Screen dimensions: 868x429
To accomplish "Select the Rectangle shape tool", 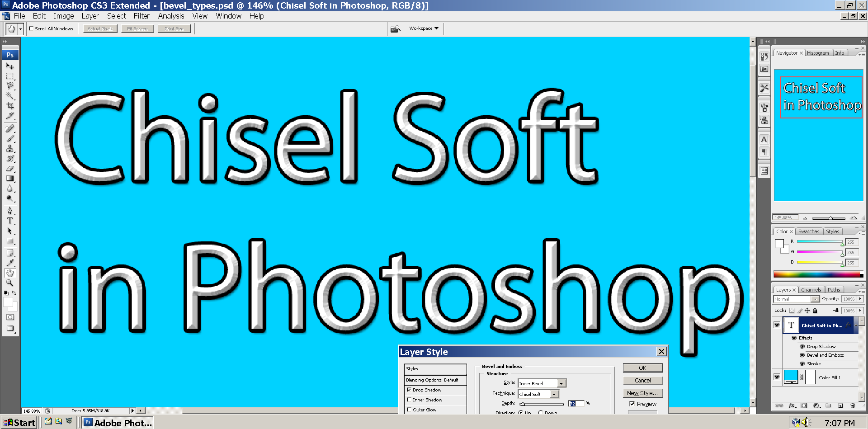I will point(9,240).
